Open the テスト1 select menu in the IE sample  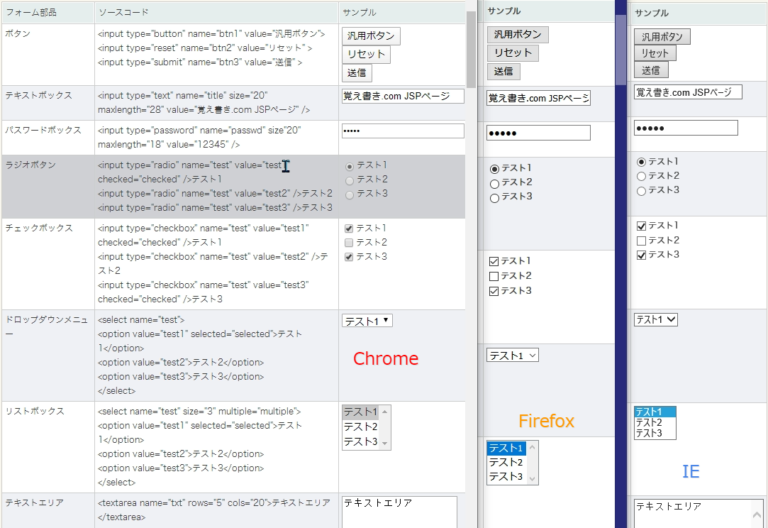pyautogui.click(x=656, y=319)
